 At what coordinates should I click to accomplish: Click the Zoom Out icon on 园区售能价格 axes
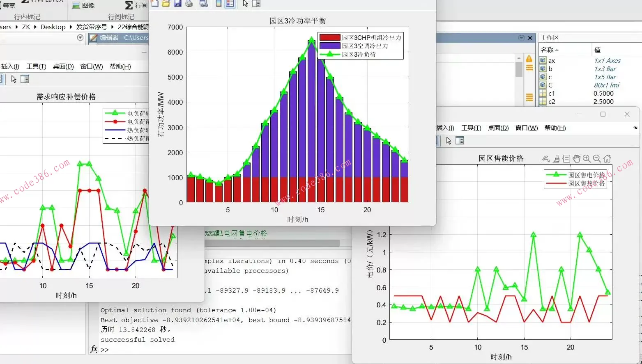(597, 159)
